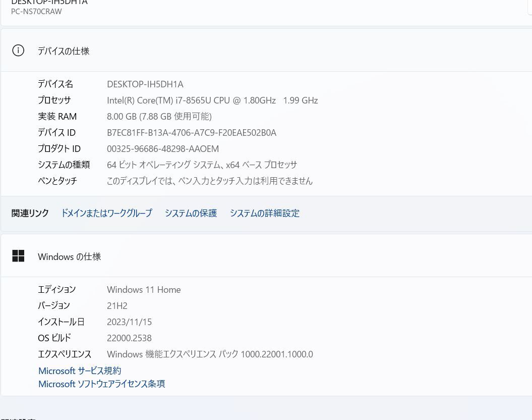
Task: Open Microsoft サービス規約 link
Action: point(80,371)
